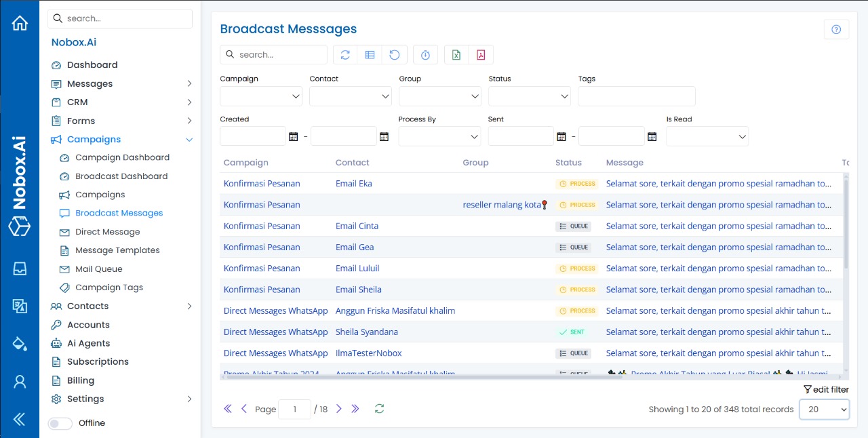Collapse sidebar with double chevron icon
The image size is (868, 438).
20,419
